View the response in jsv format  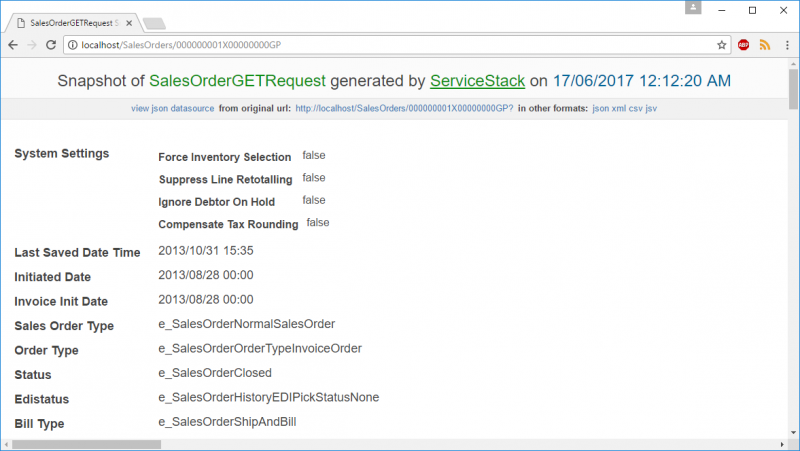tap(651, 108)
